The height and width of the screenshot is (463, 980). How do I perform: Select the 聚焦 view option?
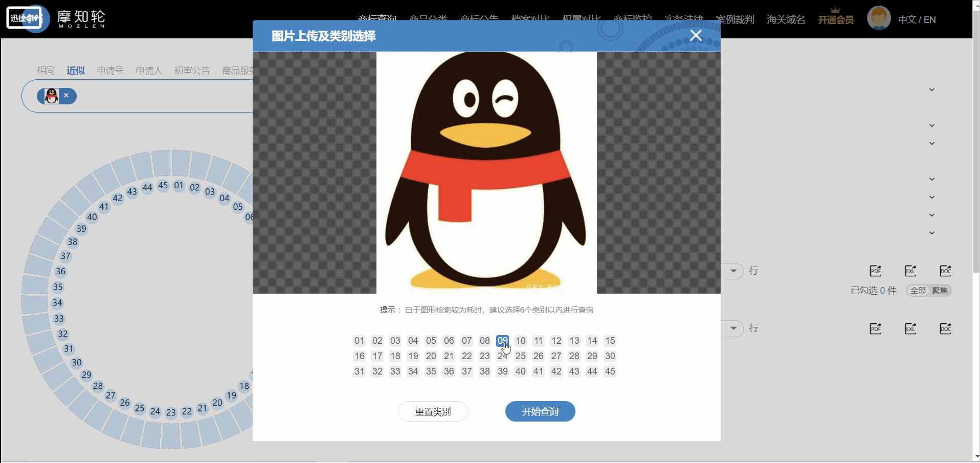click(x=940, y=290)
